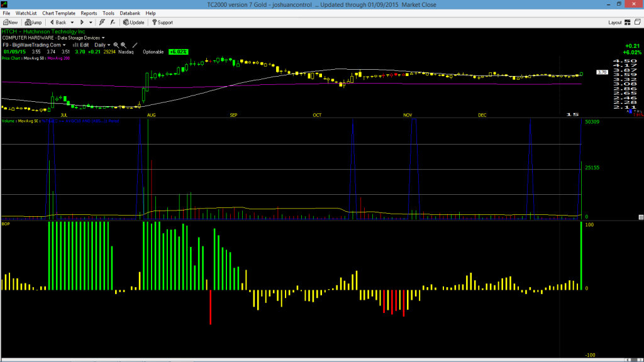Click the HTCH - Hutchinson Technolgy Inc title
Screen dimensions: 644x362
pos(43,31)
